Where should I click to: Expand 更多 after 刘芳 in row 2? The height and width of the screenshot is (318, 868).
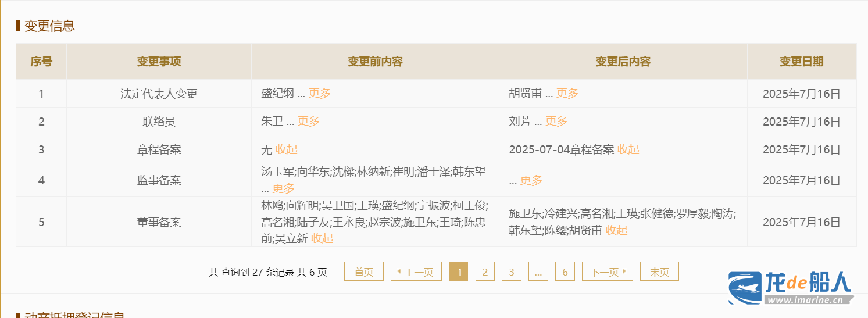coord(556,121)
